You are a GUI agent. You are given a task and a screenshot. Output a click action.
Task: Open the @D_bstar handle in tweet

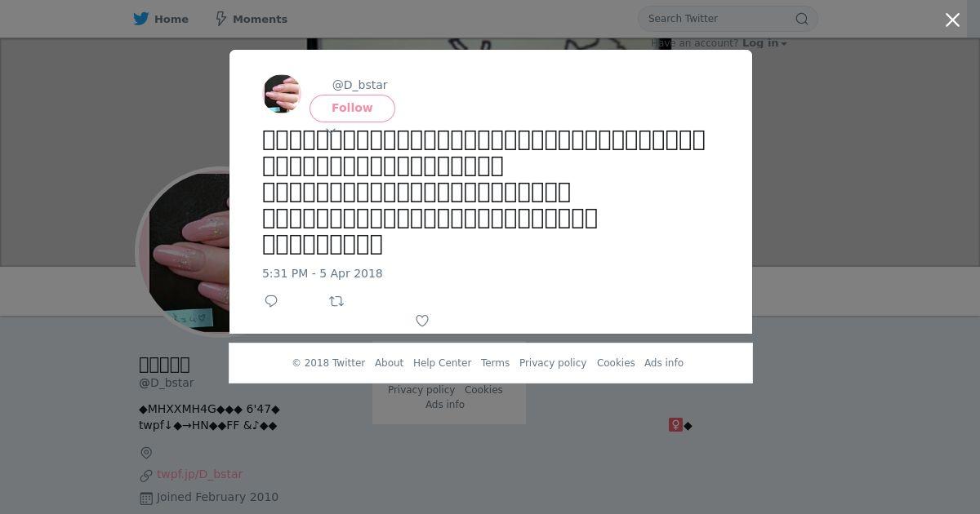(x=359, y=85)
